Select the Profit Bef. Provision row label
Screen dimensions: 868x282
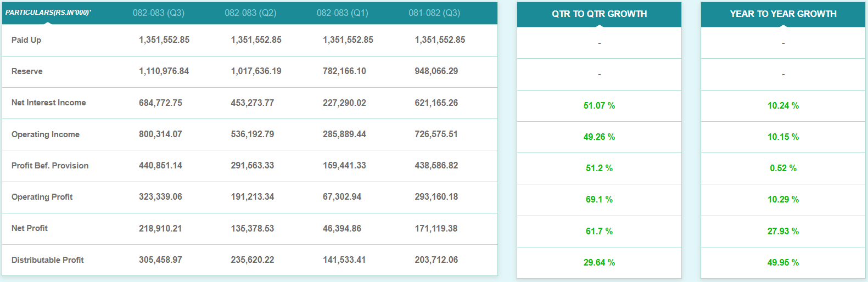[50, 166]
